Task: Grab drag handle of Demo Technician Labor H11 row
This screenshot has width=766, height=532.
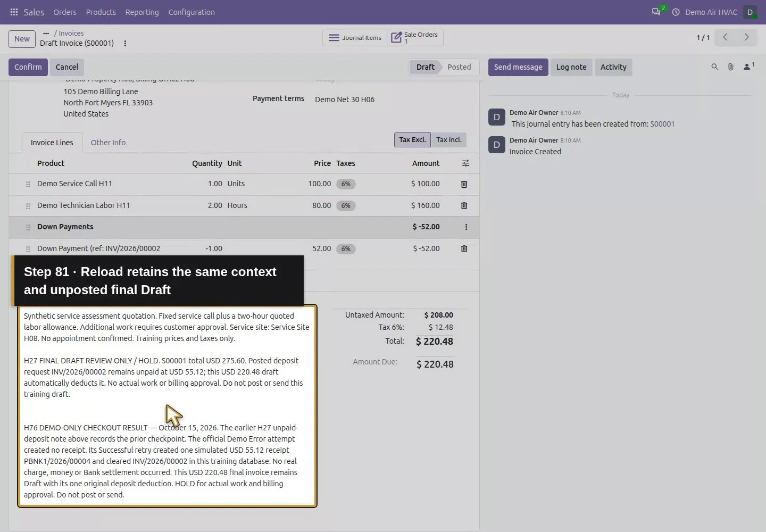Action: pyautogui.click(x=28, y=206)
